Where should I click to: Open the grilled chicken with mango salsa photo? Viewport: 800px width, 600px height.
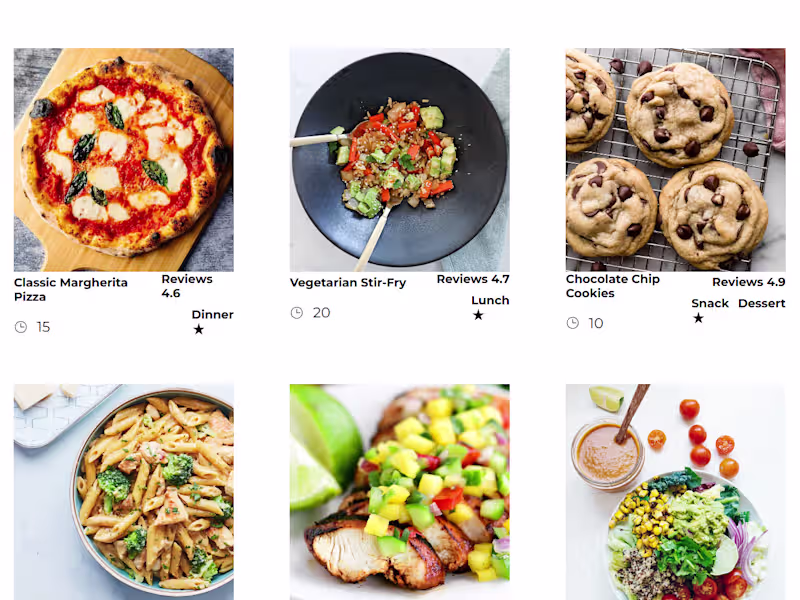399,492
